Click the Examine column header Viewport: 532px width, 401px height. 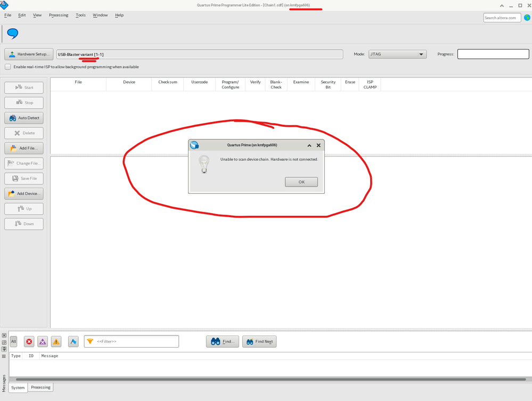(x=301, y=85)
